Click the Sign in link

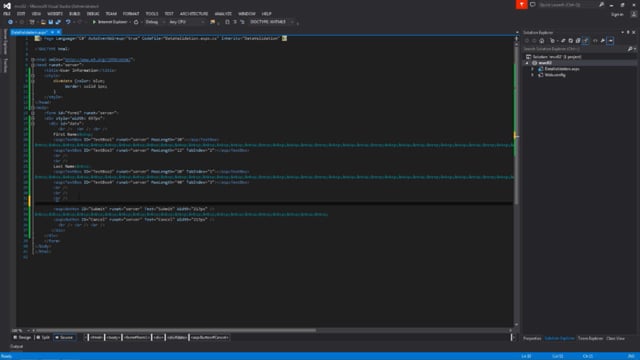pos(617,14)
